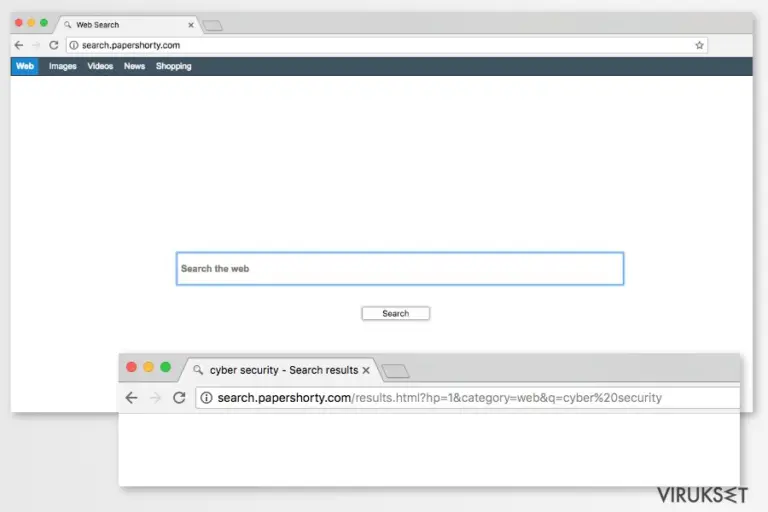Click back arrow in Web Search window

pyautogui.click(x=19, y=45)
